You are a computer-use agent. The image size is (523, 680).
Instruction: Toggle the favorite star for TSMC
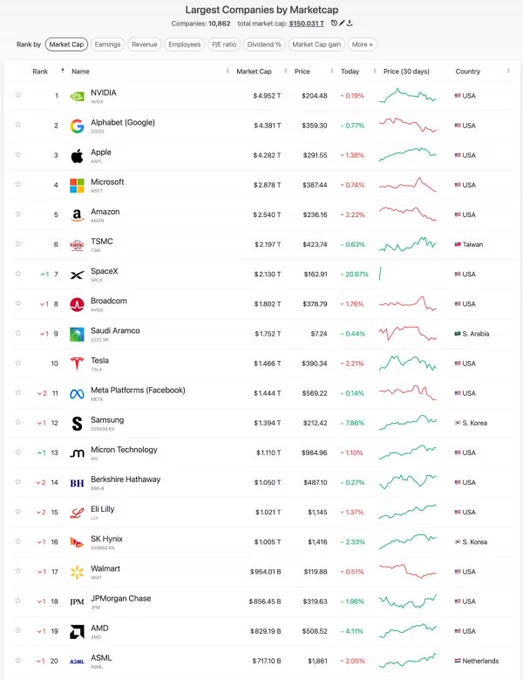click(x=18, y=244)
